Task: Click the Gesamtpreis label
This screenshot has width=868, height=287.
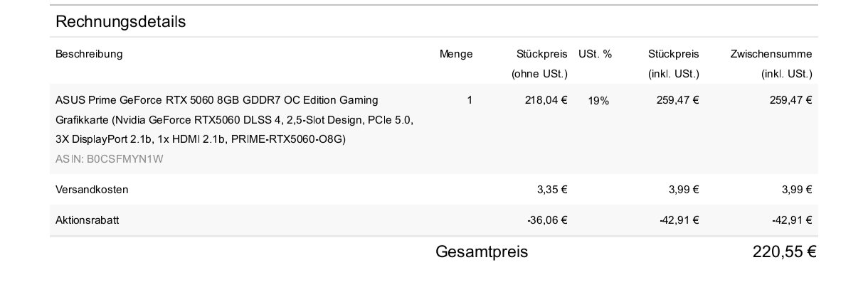Action: pos(482,252)
